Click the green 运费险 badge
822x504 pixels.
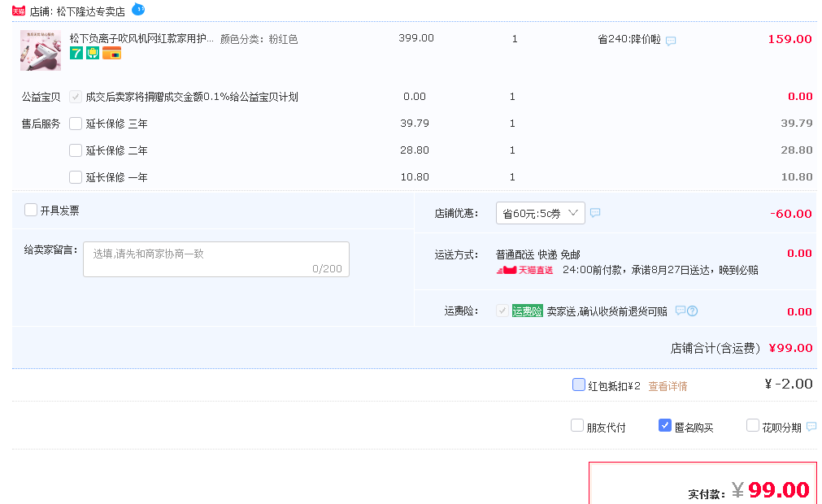pos(527,311)
